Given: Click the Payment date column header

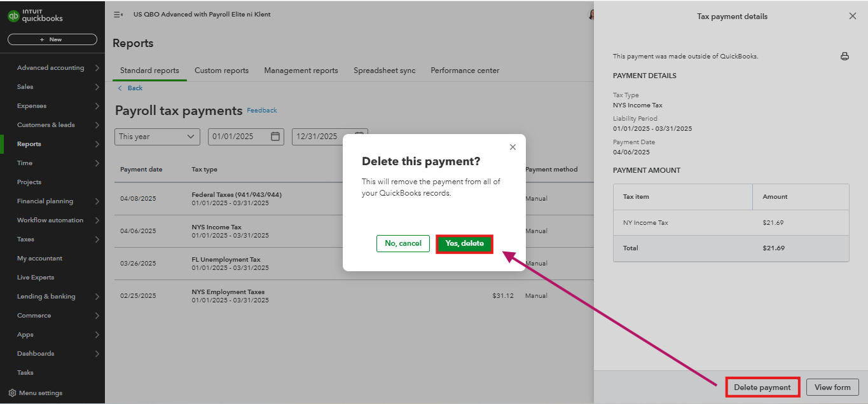Looking at the screenshot, I should (141, 170).
